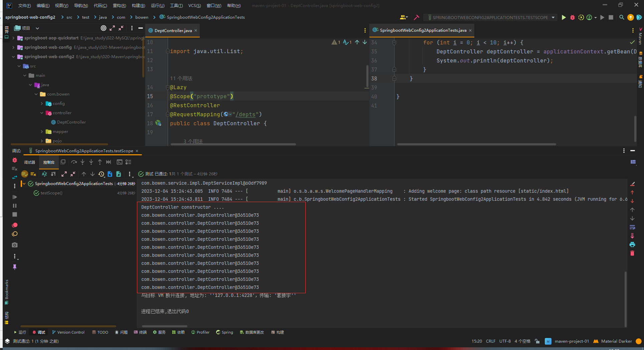Click the orange update arrow icon
The height and width of the screenshot is (350, 644).
(x=631, y=17)
